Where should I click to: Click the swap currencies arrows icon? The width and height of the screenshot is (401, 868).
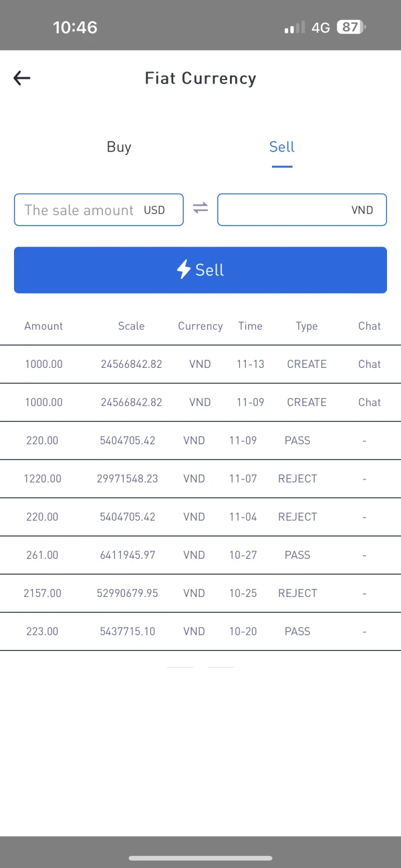click(200, 208)
